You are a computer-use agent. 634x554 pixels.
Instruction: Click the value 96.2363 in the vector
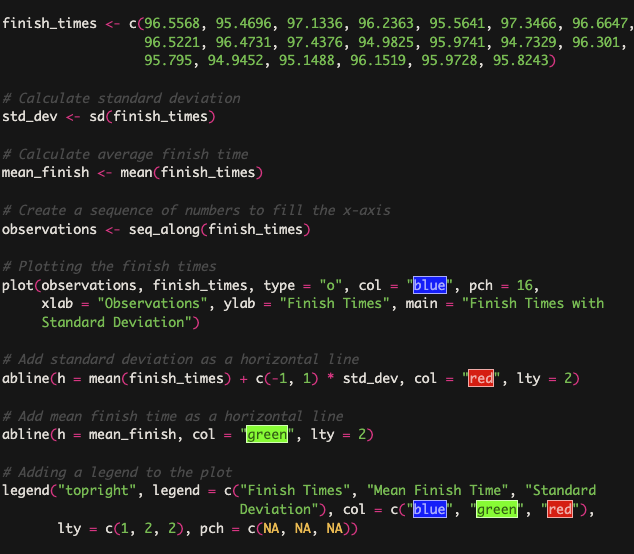(386, 23)
